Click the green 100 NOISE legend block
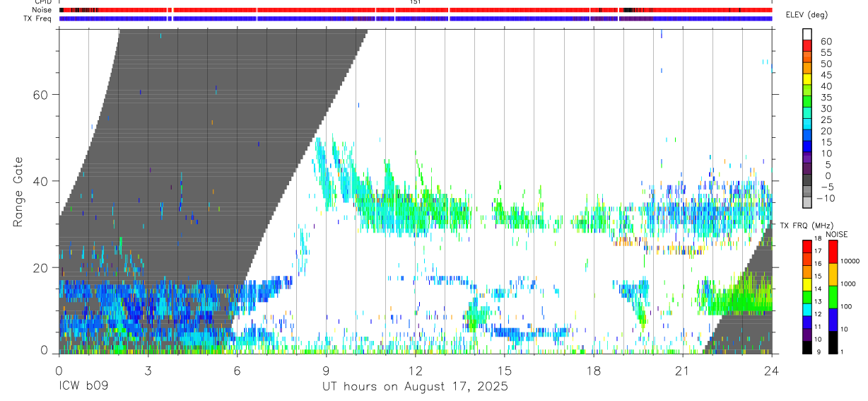 833,297
